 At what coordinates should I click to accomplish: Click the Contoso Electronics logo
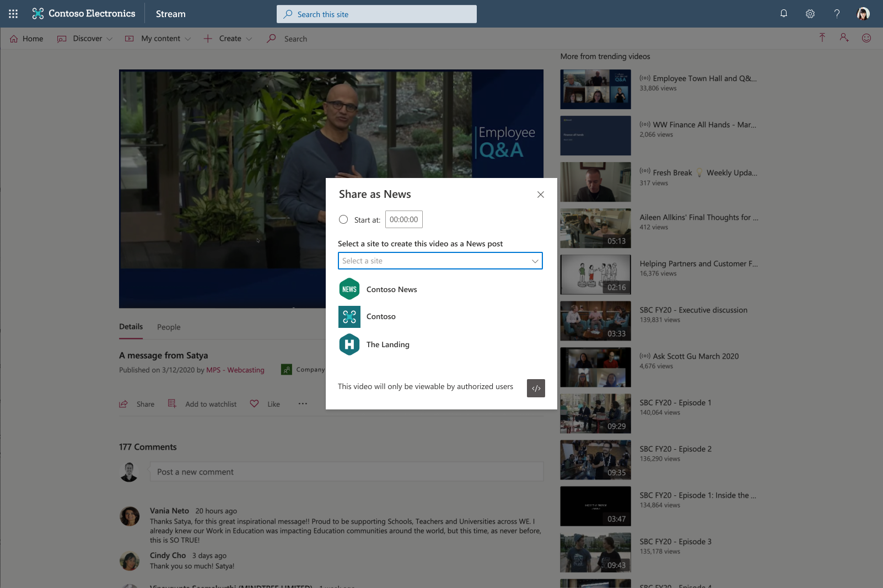[84, 14]
